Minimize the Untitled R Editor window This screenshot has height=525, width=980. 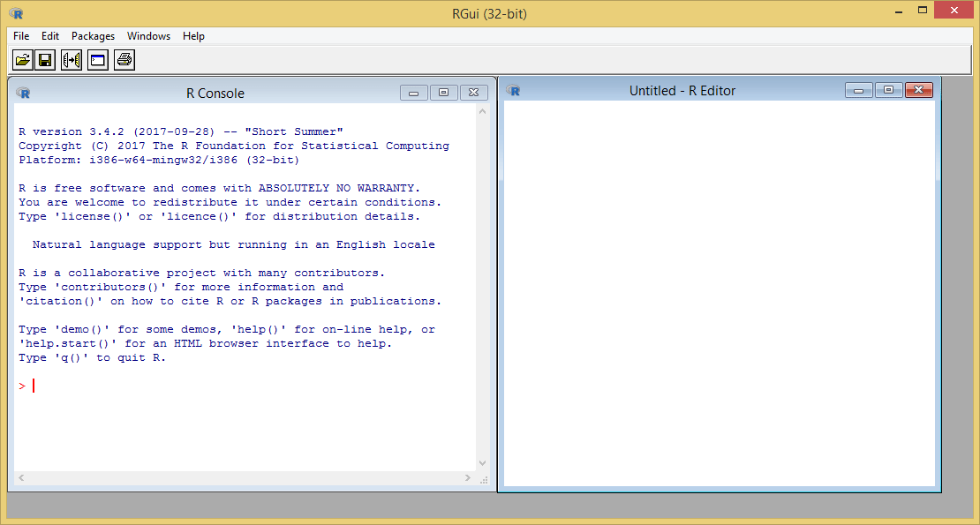coord(859,91)
